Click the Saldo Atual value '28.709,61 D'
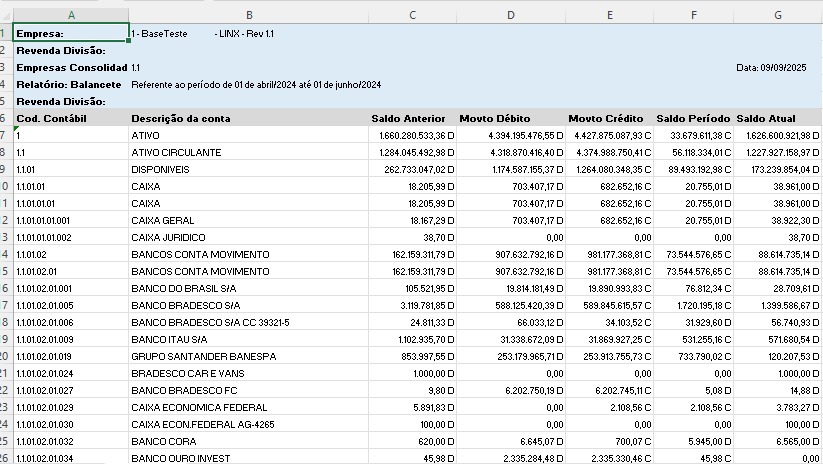 [x=777, y=288]
